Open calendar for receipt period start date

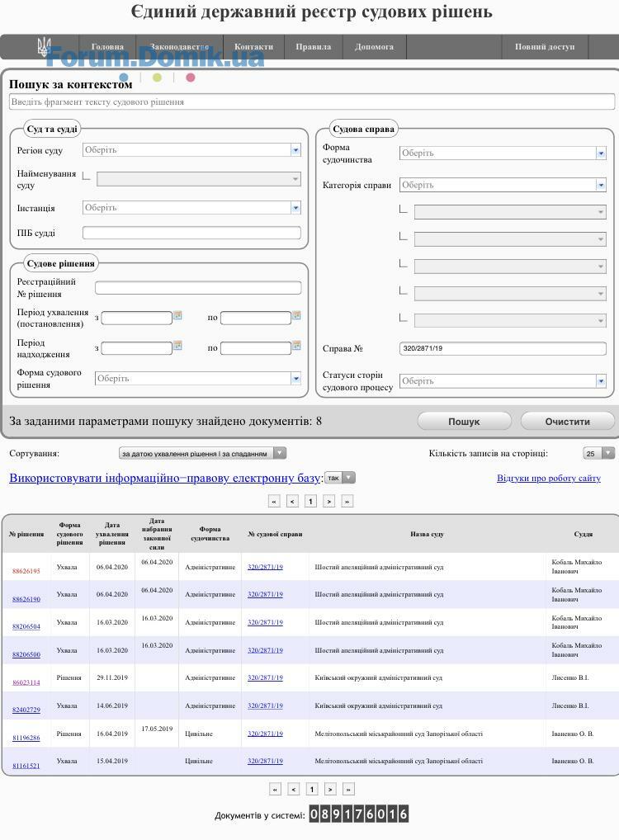click(177, 346)
